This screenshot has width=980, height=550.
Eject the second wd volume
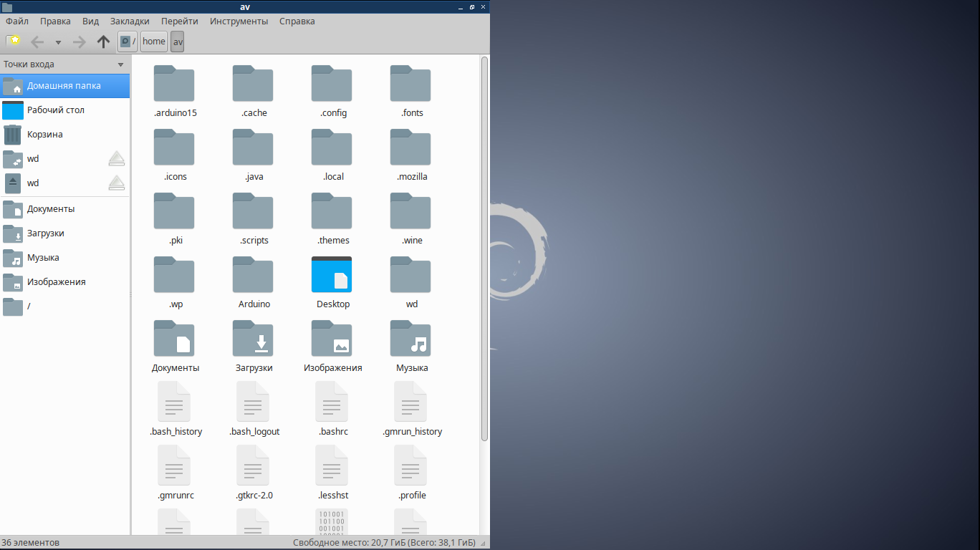click(117, 183)
